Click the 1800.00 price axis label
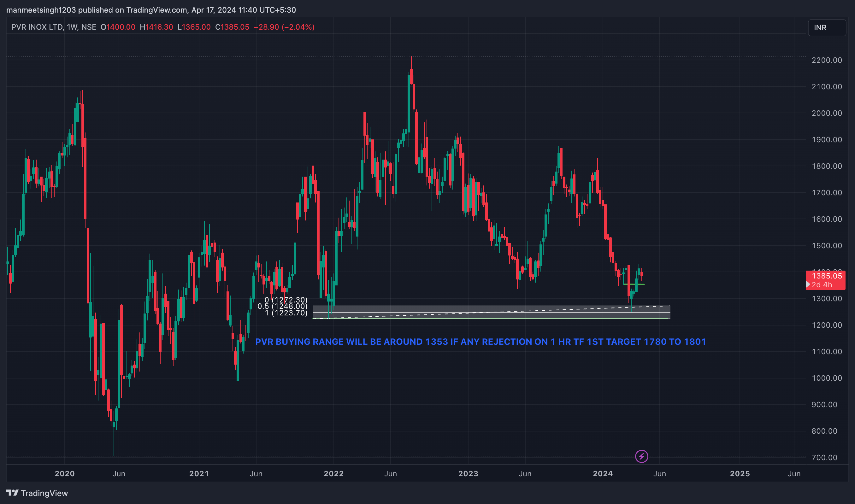Image resolution: width=855 pixels, height=504 pixels. tap(827, 166)
